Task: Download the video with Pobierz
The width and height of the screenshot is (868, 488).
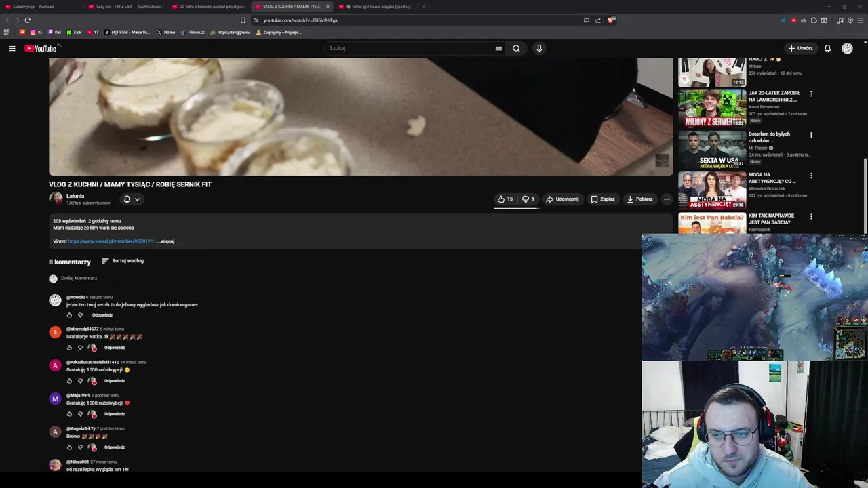Action: coord(639,199)
